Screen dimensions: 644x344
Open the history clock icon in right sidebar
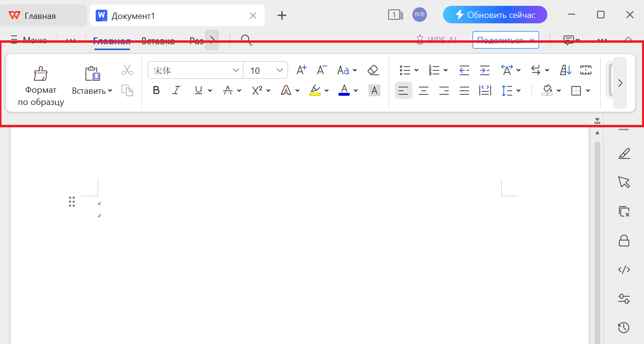624,327
